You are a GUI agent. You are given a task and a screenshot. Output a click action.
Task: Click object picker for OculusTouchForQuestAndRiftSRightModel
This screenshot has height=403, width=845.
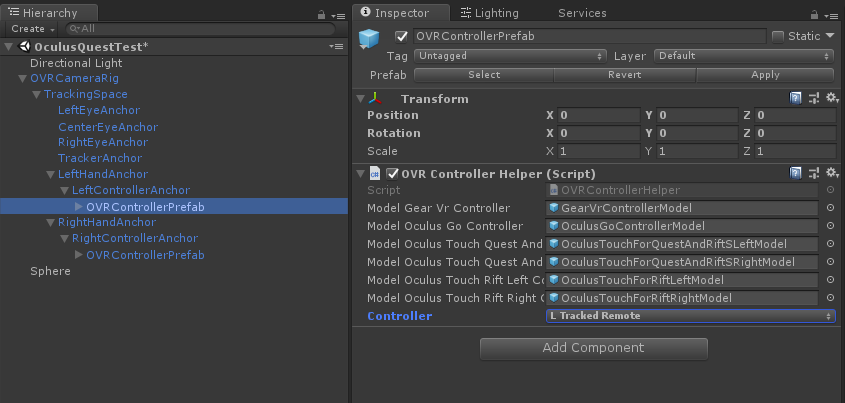830,262
